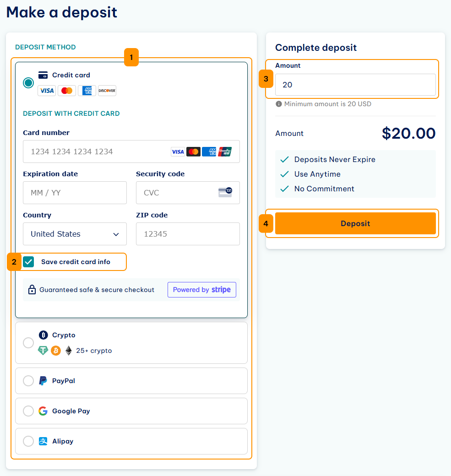Select the Alipay radio button

coord(28,441)
